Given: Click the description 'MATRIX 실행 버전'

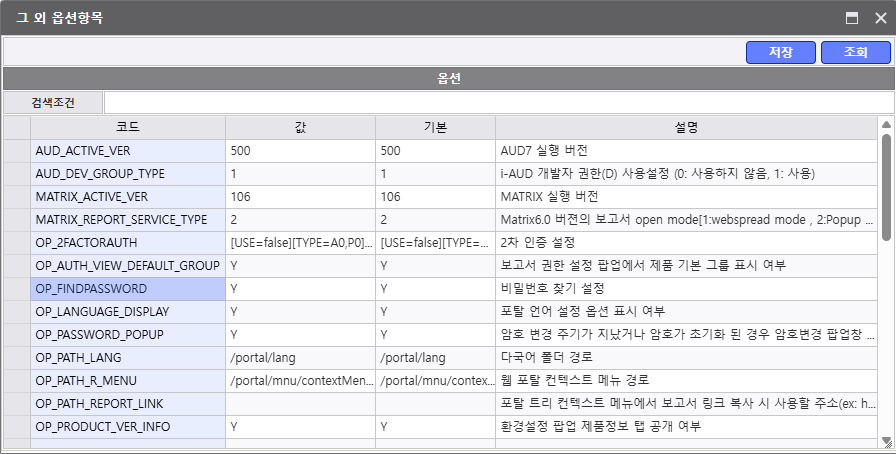Looking at the screenshot, I should (x=549, y=197).
